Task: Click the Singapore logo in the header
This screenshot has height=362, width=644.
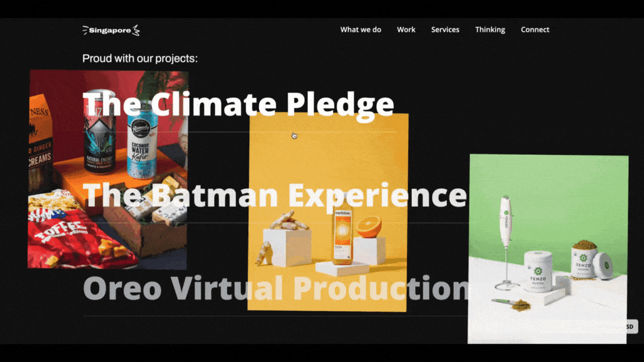Action: pos(111,30)
